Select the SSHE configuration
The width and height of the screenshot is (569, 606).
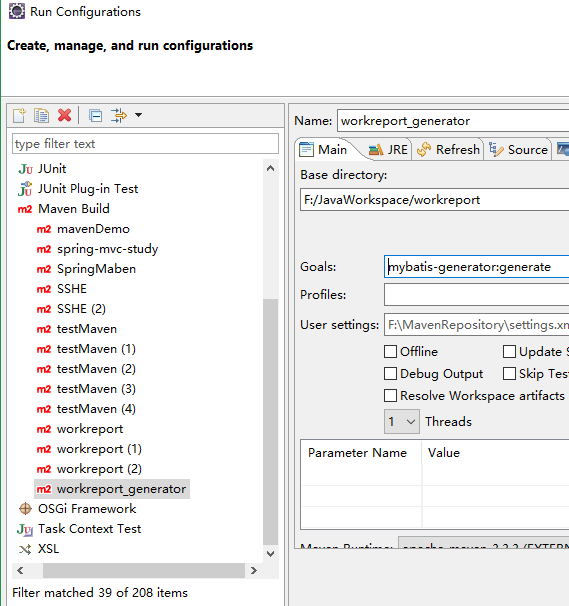[72, 289]
